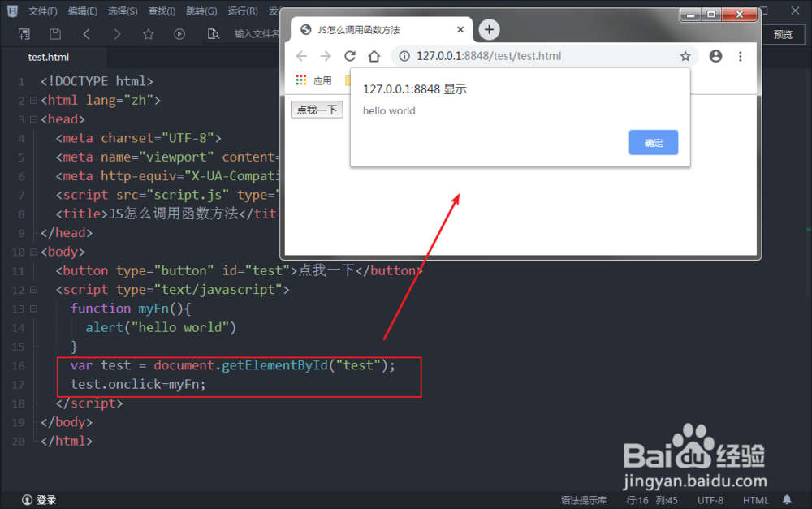Open the browser three-dot menu

[740, 56]
